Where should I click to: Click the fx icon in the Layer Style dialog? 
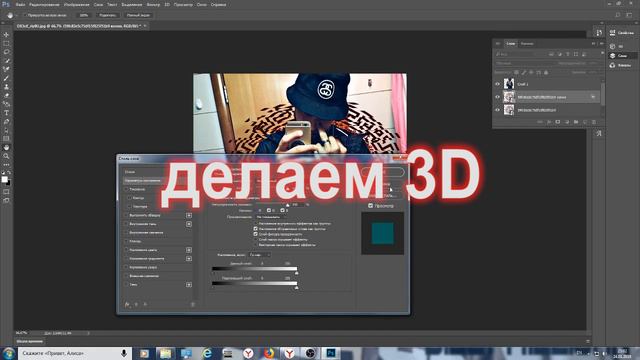pyautogui.click(x=127, y=304)
